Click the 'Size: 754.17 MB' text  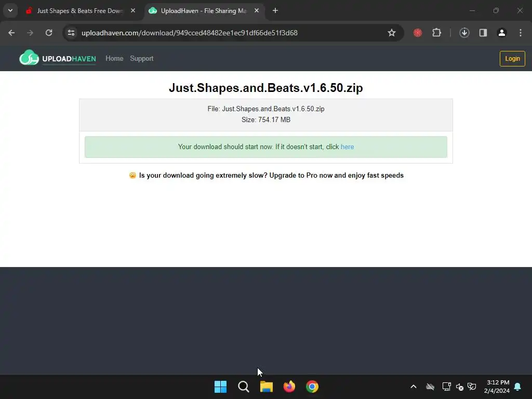coord(266,120)
